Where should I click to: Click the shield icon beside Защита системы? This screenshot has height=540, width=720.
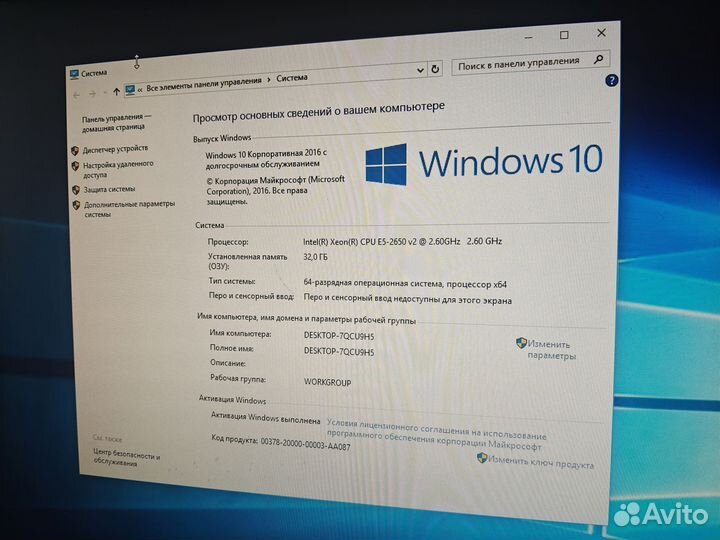[x=76, y=190]
